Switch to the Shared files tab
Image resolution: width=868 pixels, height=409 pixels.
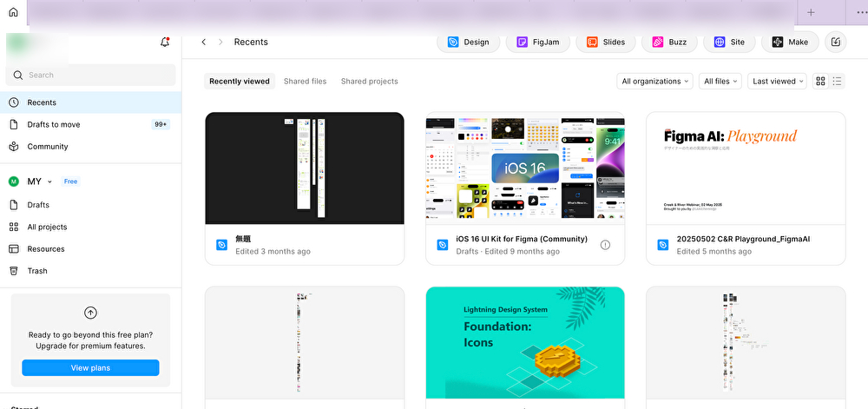point(305,82)
